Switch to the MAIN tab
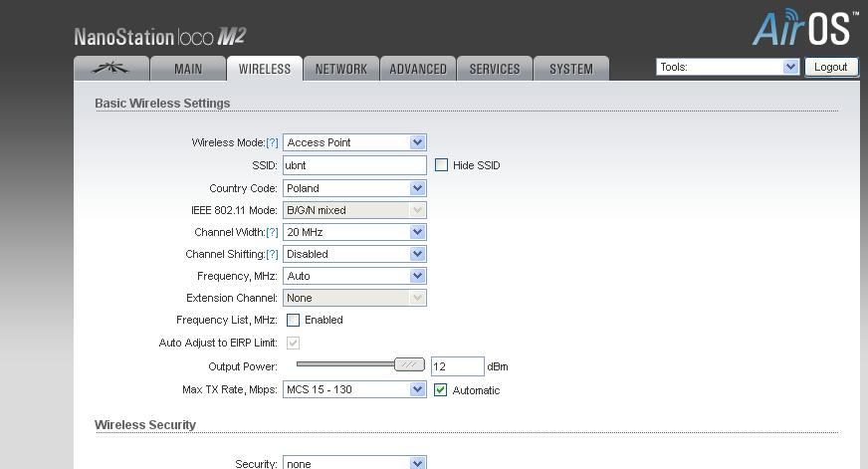Image resolution: width=868 pixels, height=469 pixels. click(x=188, y=69)
